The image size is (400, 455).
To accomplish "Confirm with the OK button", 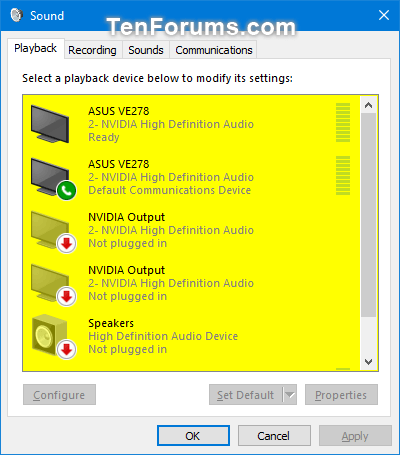I will pyautogui.click(x=193, y=436).
